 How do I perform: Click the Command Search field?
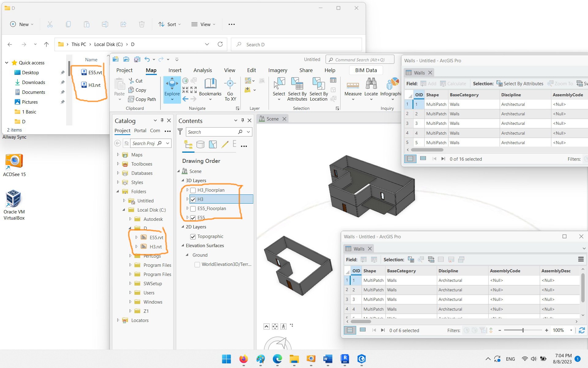(360, 59)
